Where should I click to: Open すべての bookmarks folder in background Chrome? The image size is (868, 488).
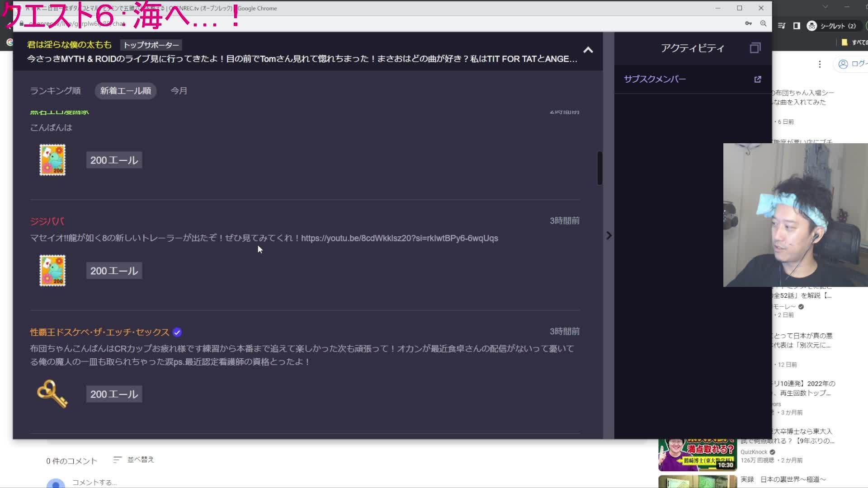[x=855, y=42]
